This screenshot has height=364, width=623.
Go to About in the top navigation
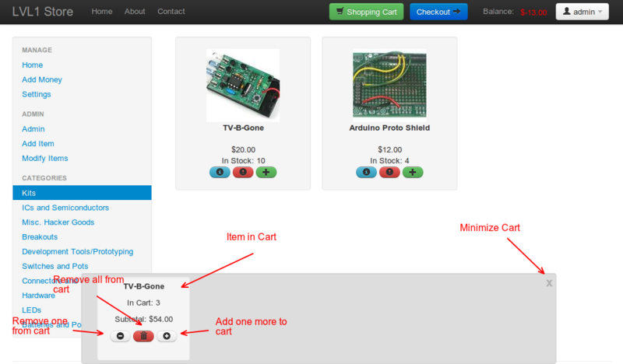135,12
